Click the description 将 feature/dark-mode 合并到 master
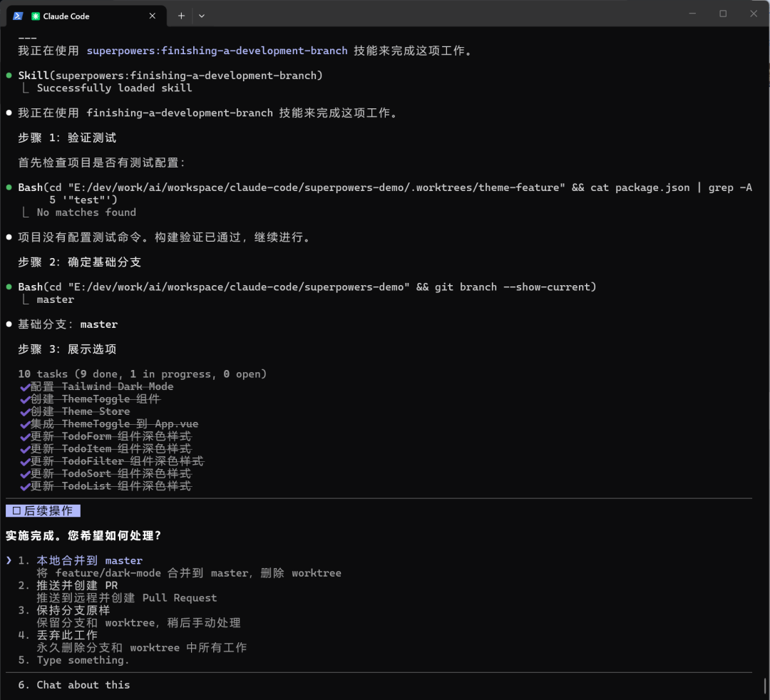The image size is (770, 700). point(188,573)
